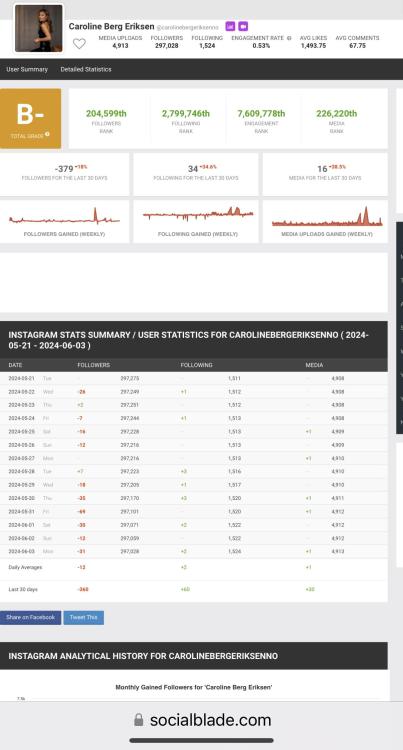Click info icon beside Engagement Rate
Viewport: 403px width, 750px height.
[289, 38]
